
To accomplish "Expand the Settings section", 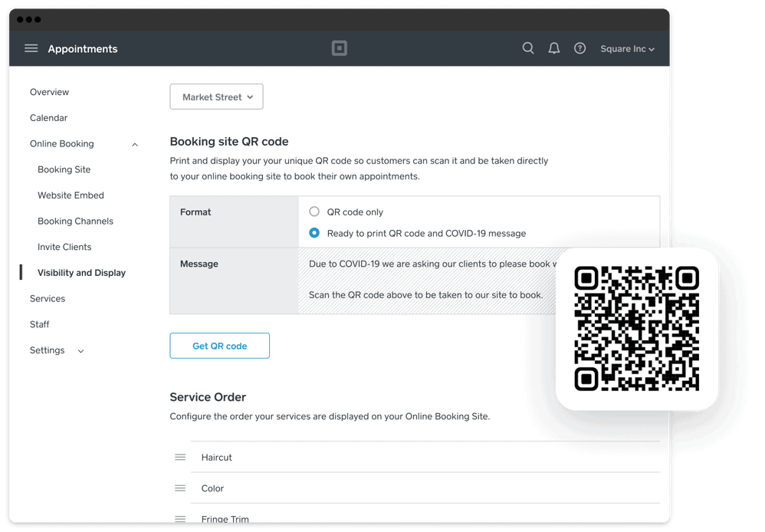I will click(80, 351).
